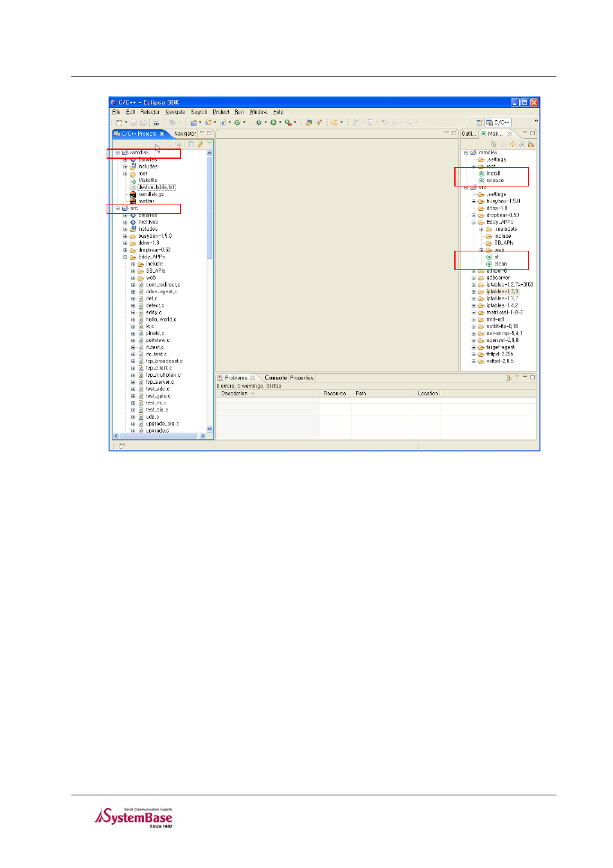
Task: Click the New Source Folder icon
Action: [x=208, y=122]
